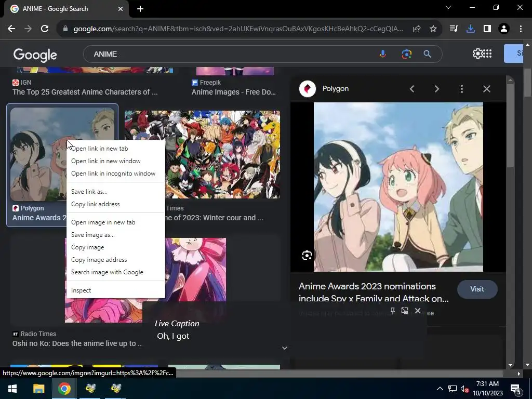
Task: Choose Open link in new tab
Action: pos(116,149)
